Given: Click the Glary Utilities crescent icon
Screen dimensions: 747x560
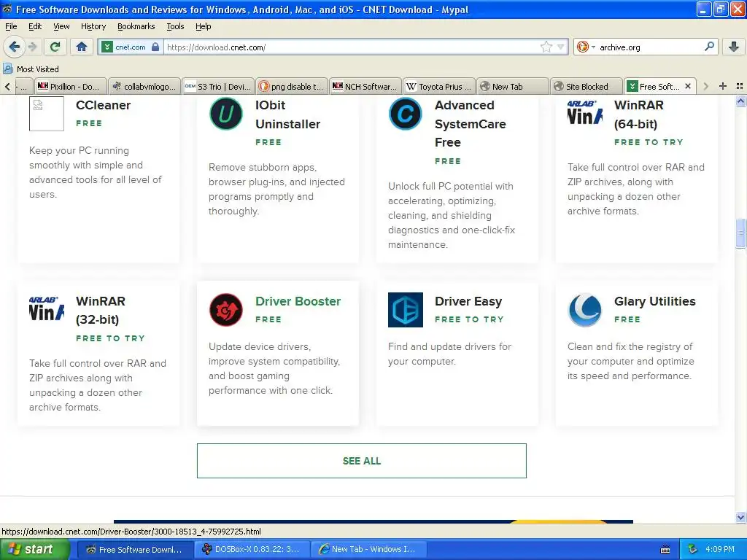Looking at the screenshot, I should pyautogui.click(x=584, y=309).
